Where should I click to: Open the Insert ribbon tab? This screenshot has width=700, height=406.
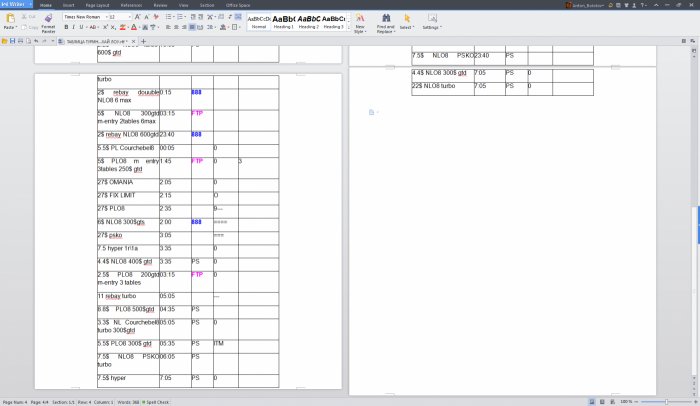pyautogui.click(x=68, y=5)
